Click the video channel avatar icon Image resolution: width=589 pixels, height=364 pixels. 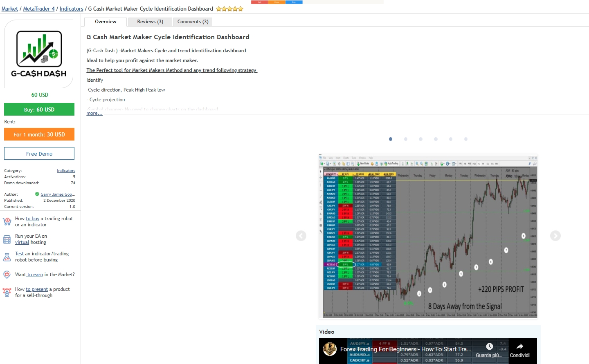tap(330, 349)
